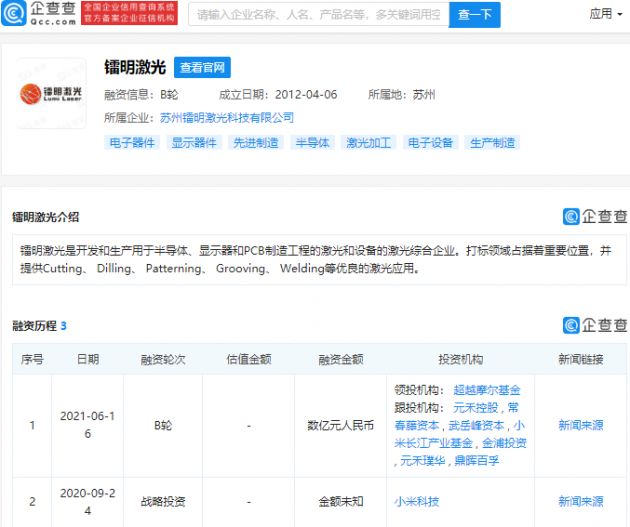
Task: Select the 电子设备 tag
Action: point(429,143)
